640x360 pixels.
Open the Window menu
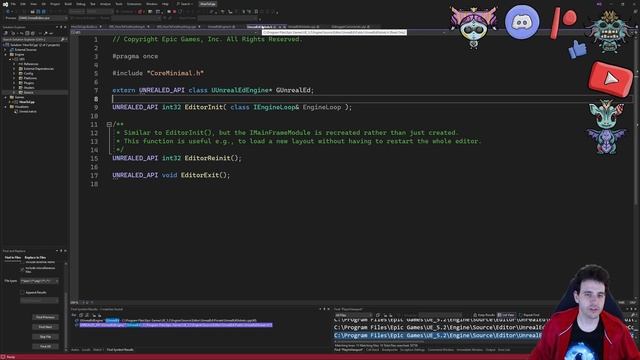152,4
